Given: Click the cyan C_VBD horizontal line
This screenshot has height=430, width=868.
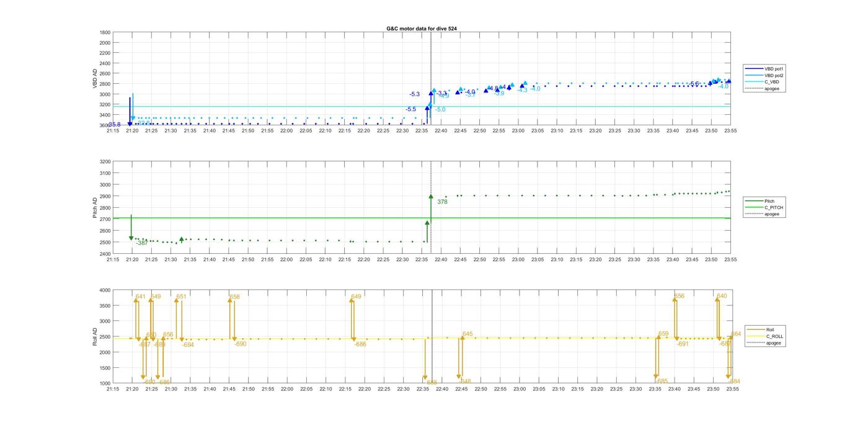Looking at the screenshot, I should pyautogui.click(x=422, y=107).
